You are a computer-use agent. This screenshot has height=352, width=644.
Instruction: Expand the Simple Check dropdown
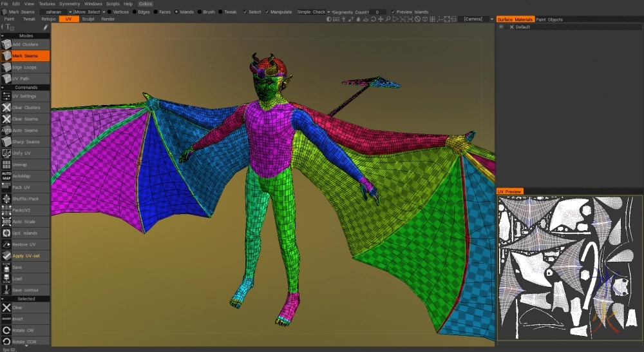coord(314,12)
